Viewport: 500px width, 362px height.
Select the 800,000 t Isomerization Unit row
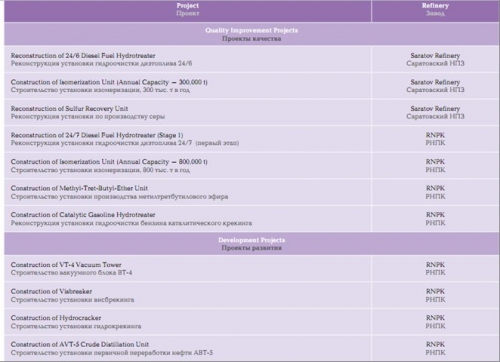pyautogui.click(x=252, y=166)
